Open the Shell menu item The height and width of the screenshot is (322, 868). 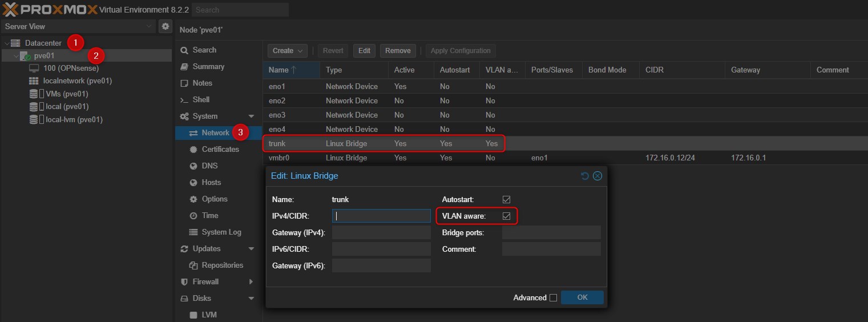coord(201,99)
